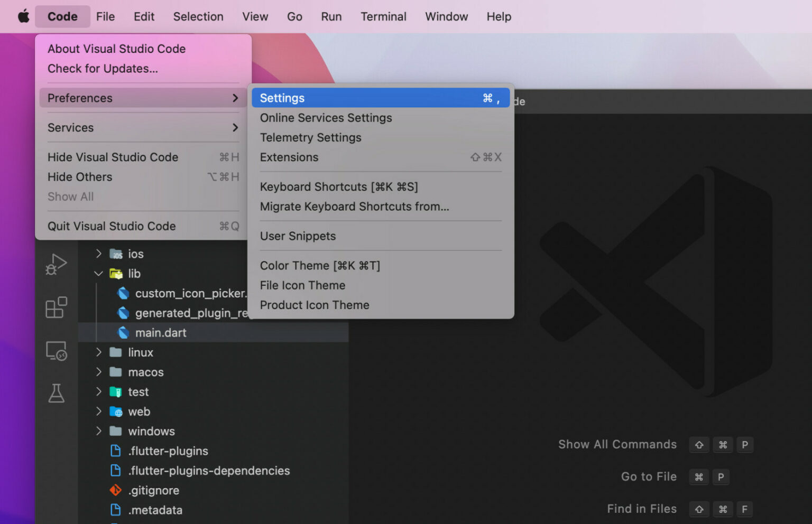Click file icon next to .flutter-plugins-dependencies
Image resolution: width=812 pixels, height=524 pixels.
[x=116, y=471]
